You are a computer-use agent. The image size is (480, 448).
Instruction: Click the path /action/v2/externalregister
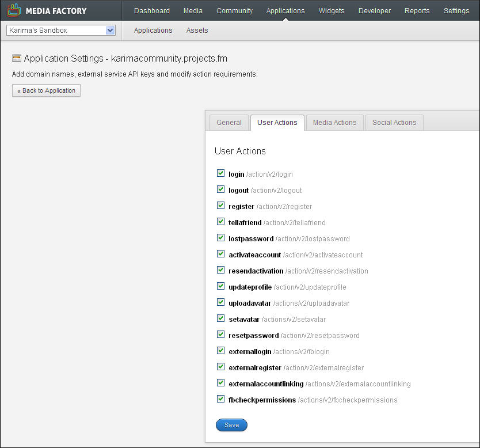click(x=323, y=368)
